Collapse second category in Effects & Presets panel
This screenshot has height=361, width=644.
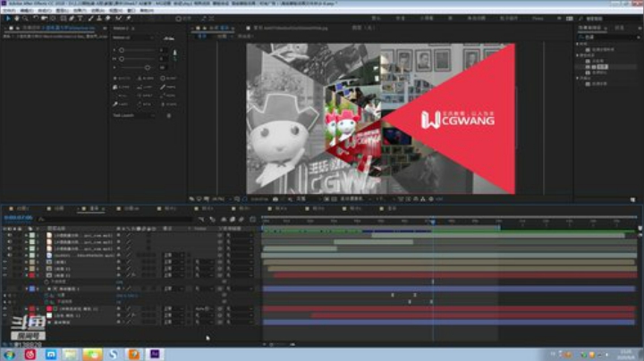click(579, 55)
